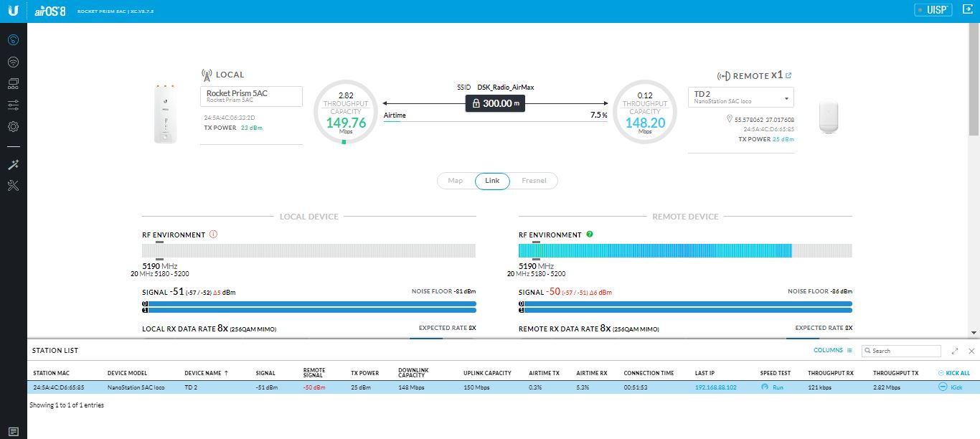Open the Network settings sidebar icon
980x439 pixels.
click(x=14, y=83)
